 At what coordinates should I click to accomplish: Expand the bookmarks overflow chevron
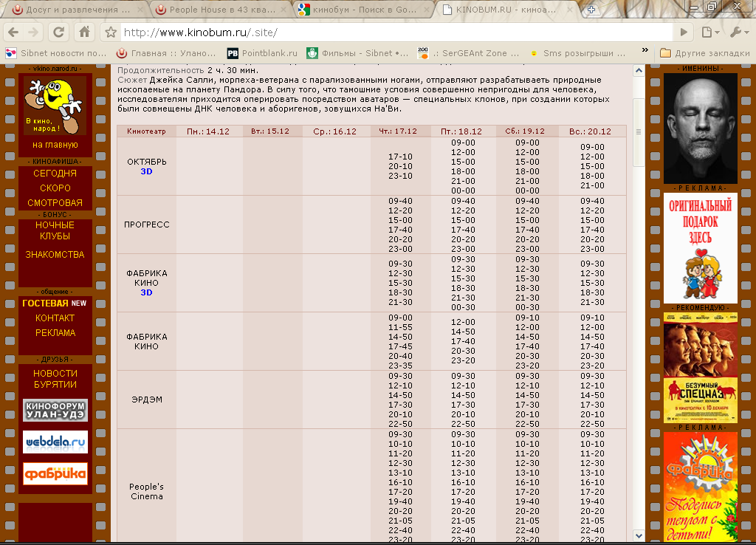645,52
